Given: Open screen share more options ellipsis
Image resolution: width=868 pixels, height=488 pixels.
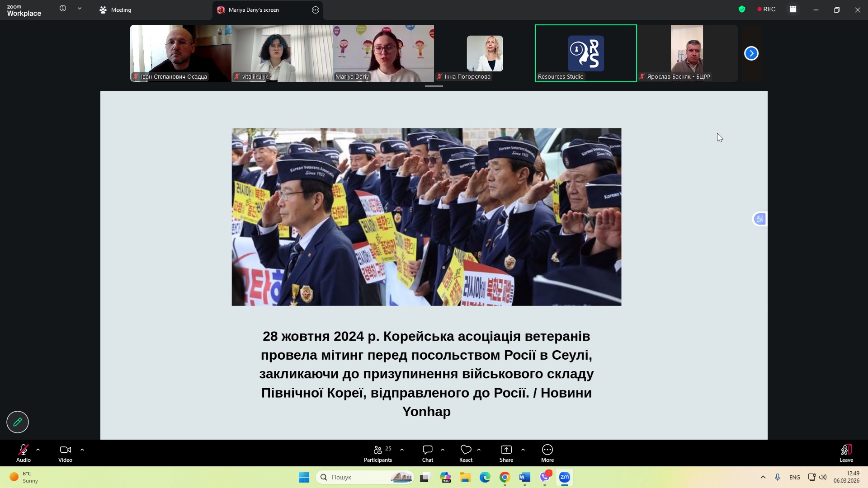Looking at the screenshot, I should (x=316, y=10).
